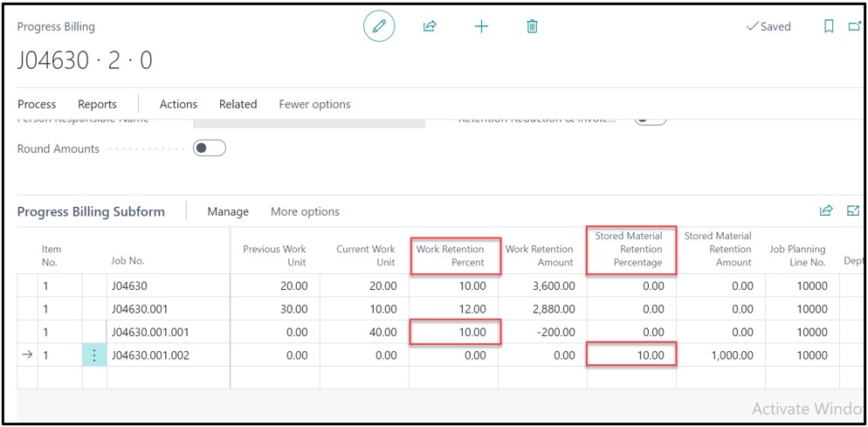Click Work Retention Percent column header

pyautogui.click(x=454, y=255)
